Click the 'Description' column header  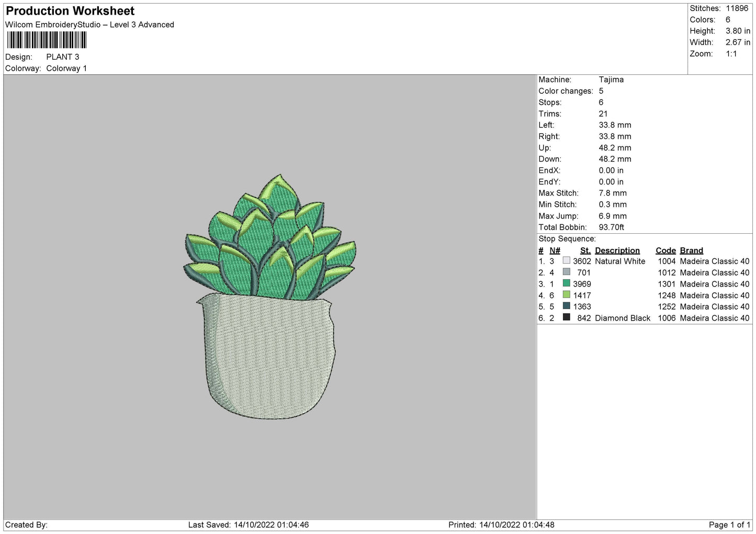(617, 251)
